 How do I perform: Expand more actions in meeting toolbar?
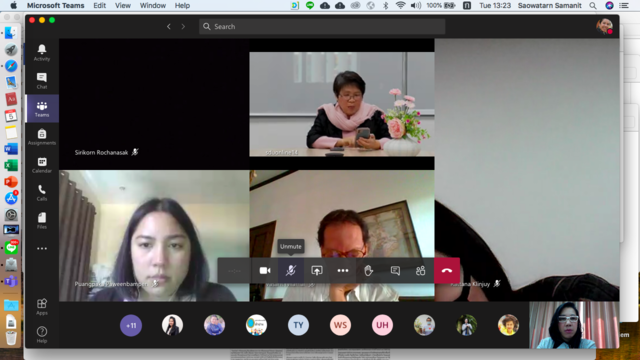coord(343,271)
